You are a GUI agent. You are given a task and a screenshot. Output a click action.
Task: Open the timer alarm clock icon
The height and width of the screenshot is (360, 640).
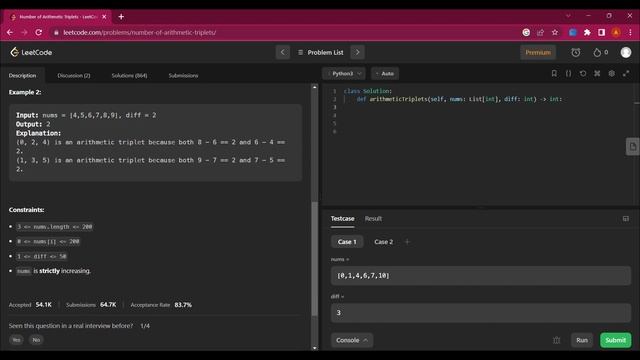(576, 52)
